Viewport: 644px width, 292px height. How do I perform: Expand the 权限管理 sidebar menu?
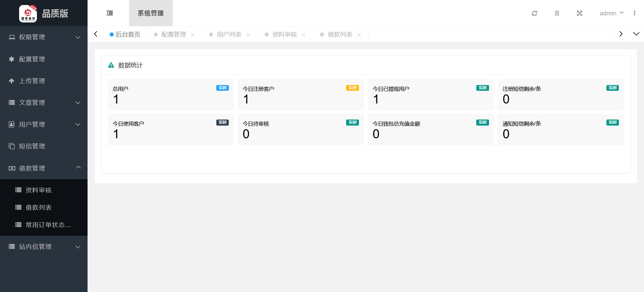pos(44,37)
